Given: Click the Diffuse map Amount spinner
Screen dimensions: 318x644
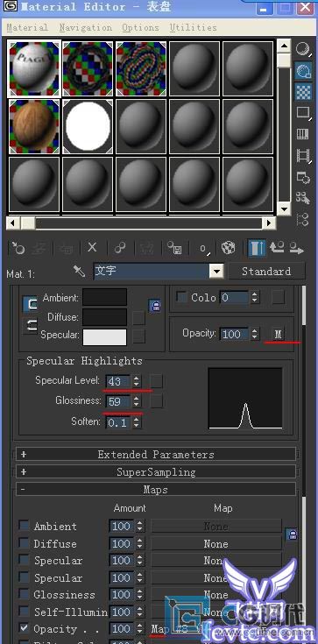Looking at the screenshot, I should pos(139,544).
